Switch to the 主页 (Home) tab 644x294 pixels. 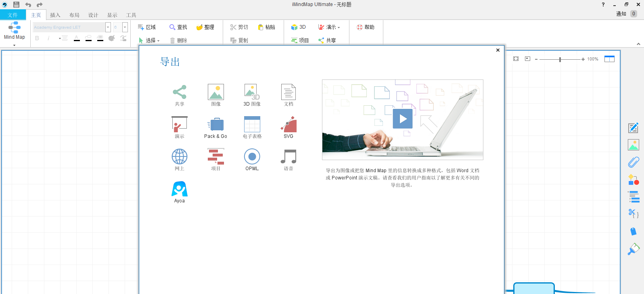(x=36, y=15)
